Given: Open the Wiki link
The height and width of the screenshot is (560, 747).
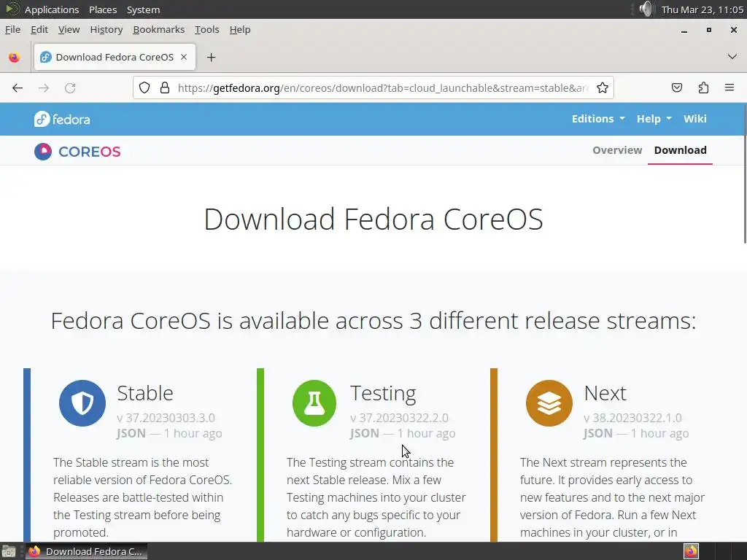Looking at the screenshot, I should 695,119.
